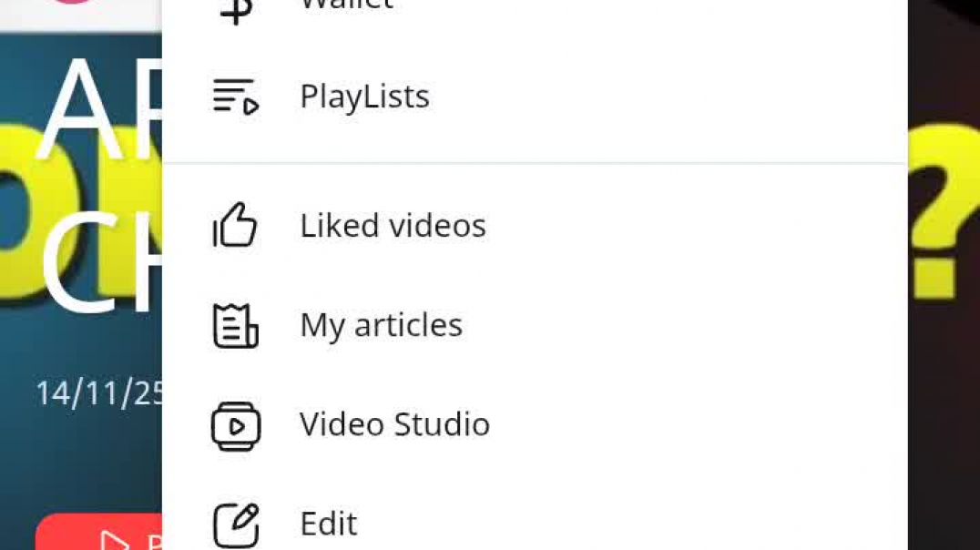The image size is (980, 550).
Task: Click the Video Studio play icon
Action: [x=235, y=425]
